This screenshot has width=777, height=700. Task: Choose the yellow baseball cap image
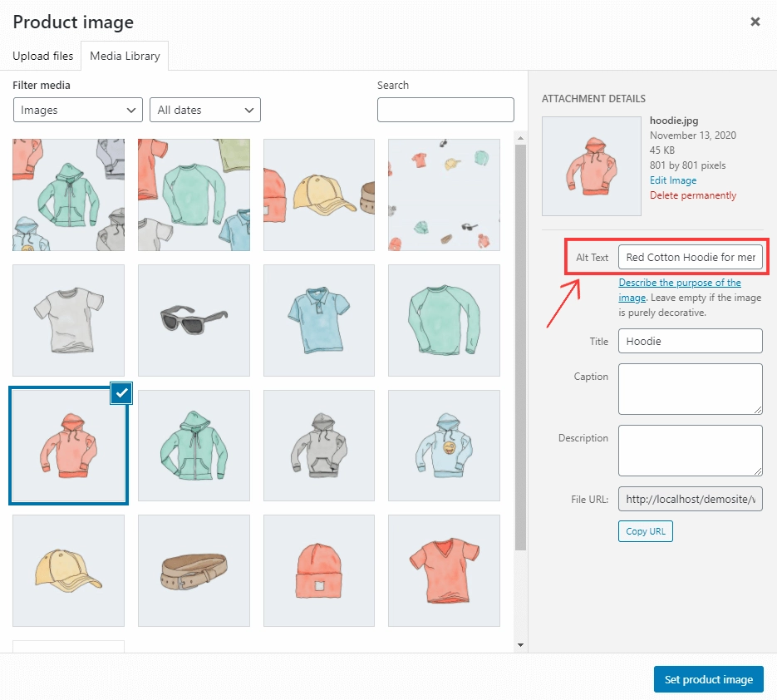(68, 570)
